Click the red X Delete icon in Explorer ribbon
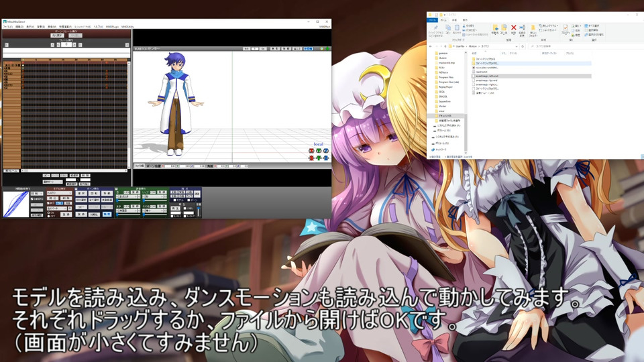This screenshot has width=644, height=362. point(513,27)
